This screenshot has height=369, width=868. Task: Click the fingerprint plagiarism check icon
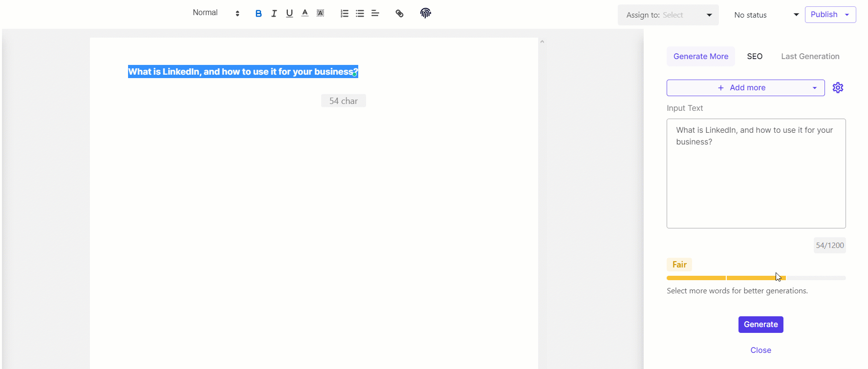[x=426, y=13]
